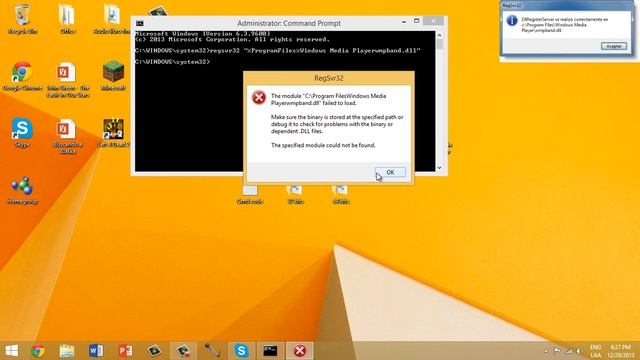Viewport: 640px width, 360px height.
Task: Select the plain folder beside the Recycle Bin
Action: pos(67,18)
